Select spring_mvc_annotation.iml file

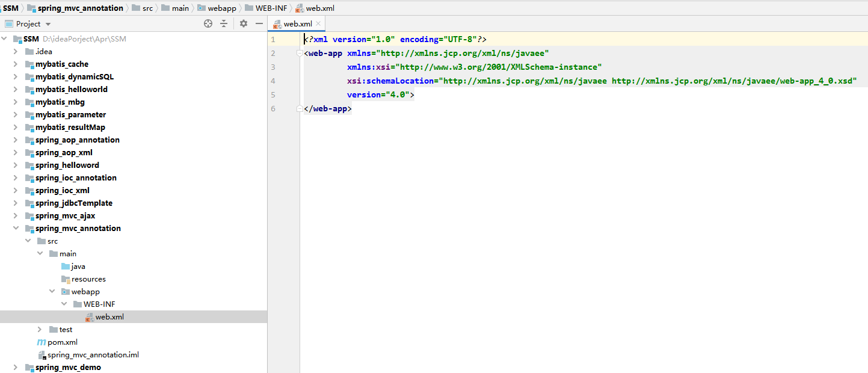[x=93, y=354]
